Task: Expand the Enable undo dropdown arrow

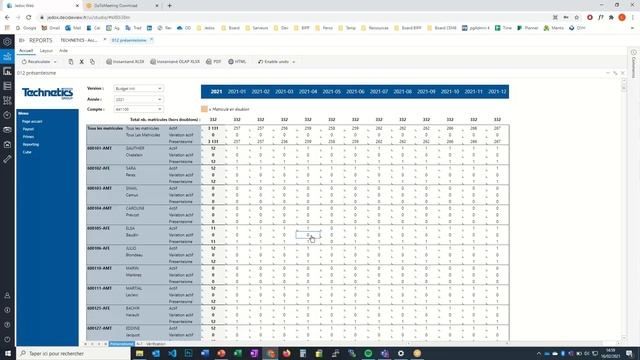Action: point(293,62)
